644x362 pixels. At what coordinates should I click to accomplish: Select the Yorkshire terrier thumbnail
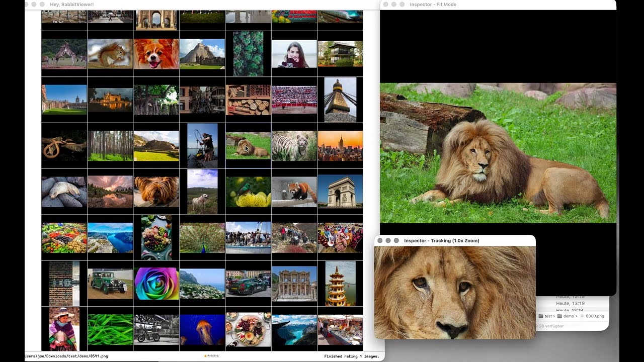(x=156, y=192)
